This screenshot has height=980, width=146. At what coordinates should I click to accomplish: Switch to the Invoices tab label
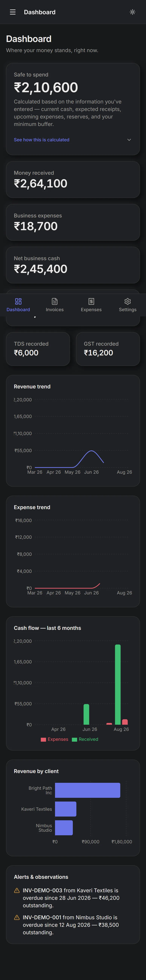tap(55, 310)
